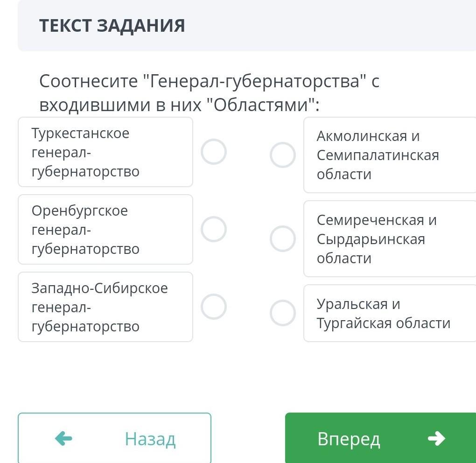Click the left arrow icon in Назад
The height and width of the screenshot is (463, 476).
click(63, 439)
